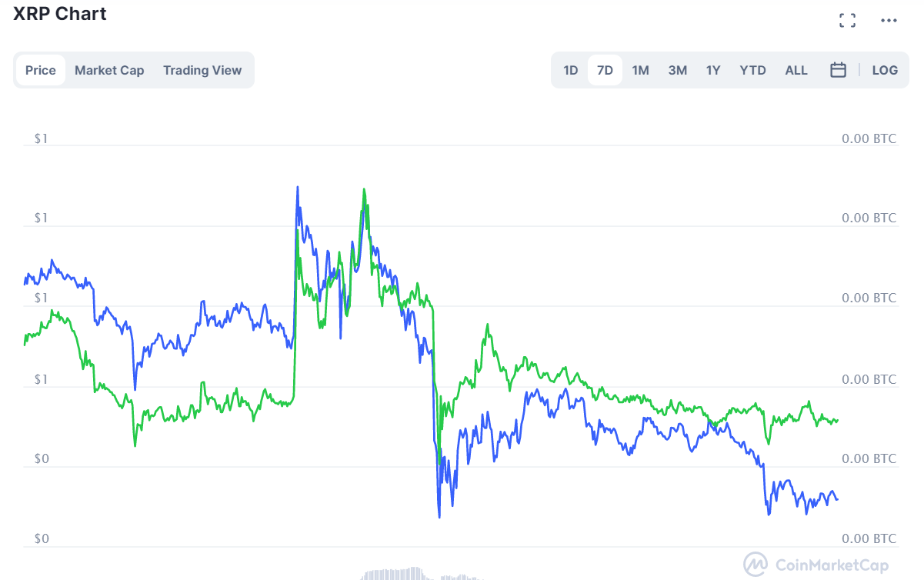The image size is (924, 580).
Task: Click the blue line's lowest dip
Action: click(439, 517)
